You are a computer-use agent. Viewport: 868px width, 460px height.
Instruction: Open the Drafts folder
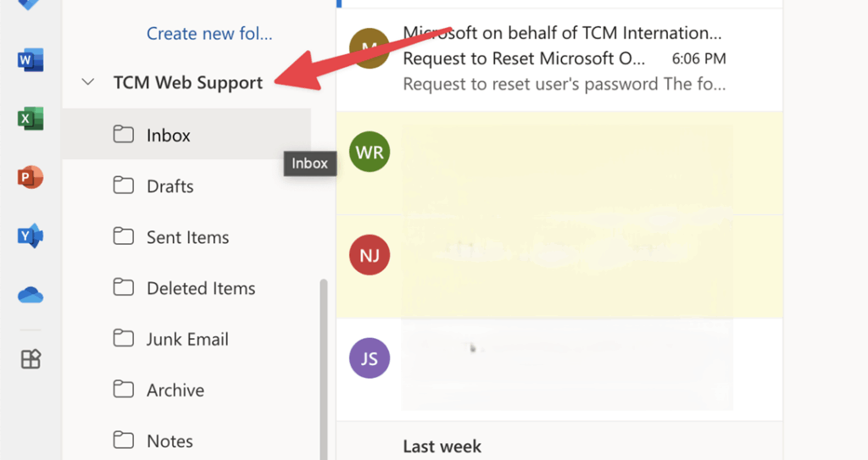coord(170,186)
